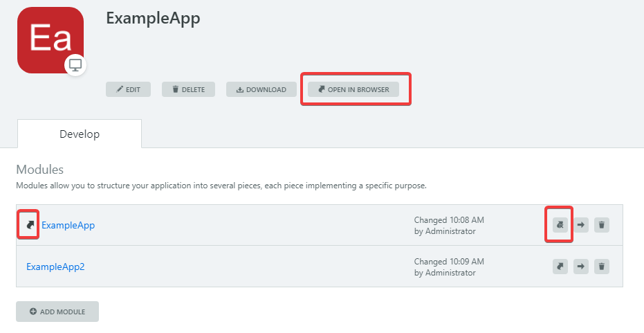This screenshot has width=644, height=333.
Task: Open the app in browser
Action: pos(353,89)
